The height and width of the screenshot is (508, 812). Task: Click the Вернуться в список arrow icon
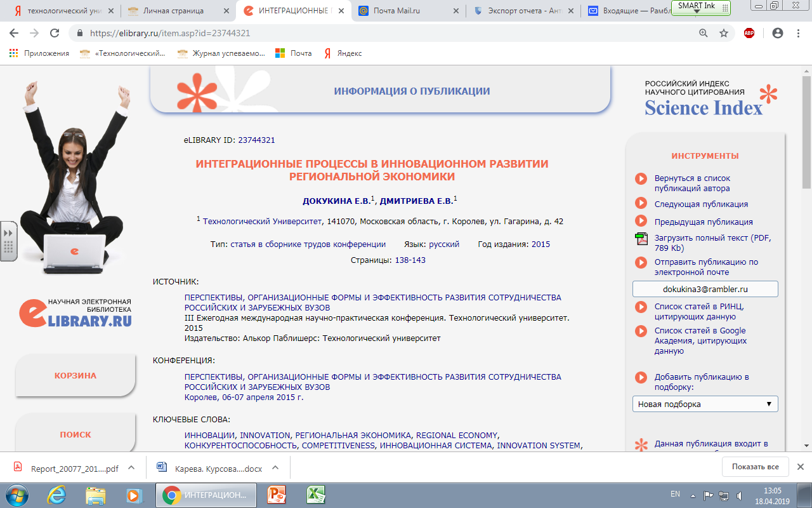641,179
